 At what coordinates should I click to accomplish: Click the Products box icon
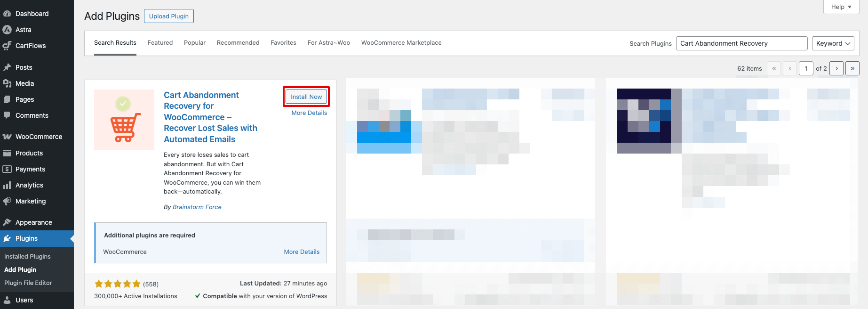(7, 153)
